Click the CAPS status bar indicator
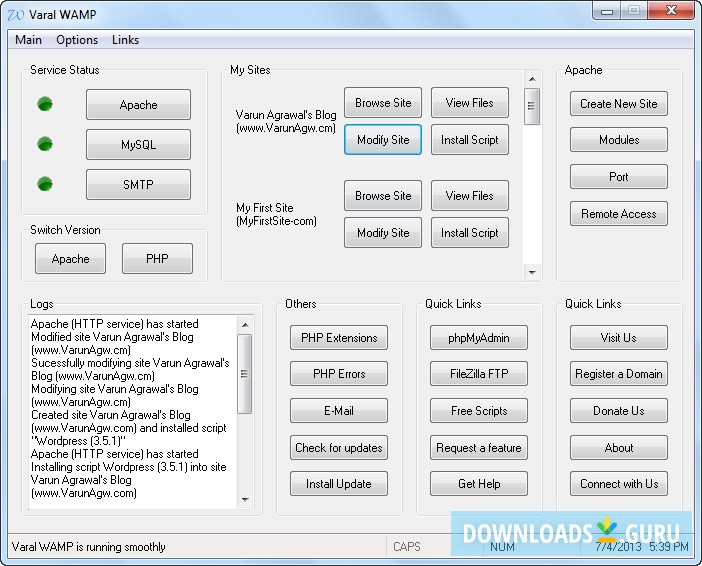 pos(407,547)
